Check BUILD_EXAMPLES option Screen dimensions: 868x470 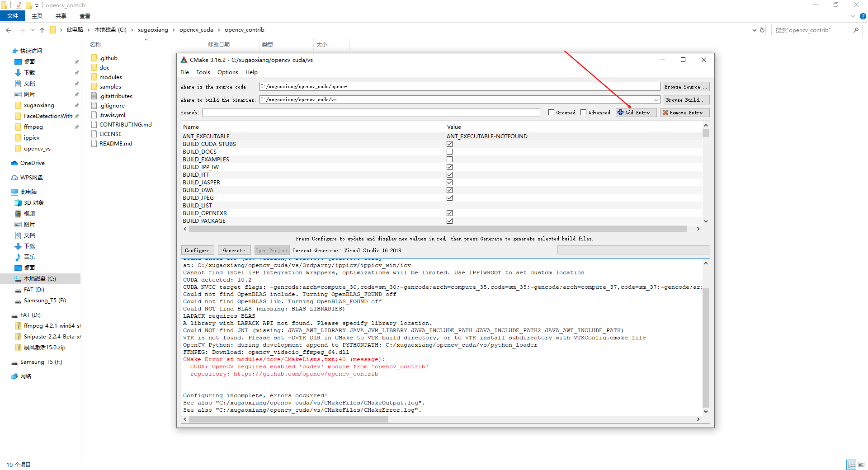pyautogui.click(x=449, y=159)
